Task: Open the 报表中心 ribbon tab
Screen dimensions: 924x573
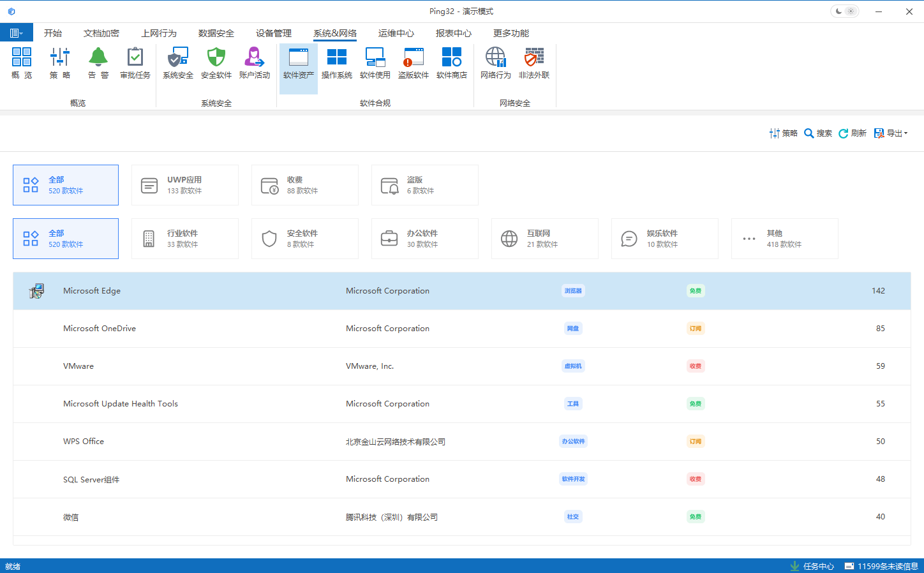Action: [x=453, y=33]
